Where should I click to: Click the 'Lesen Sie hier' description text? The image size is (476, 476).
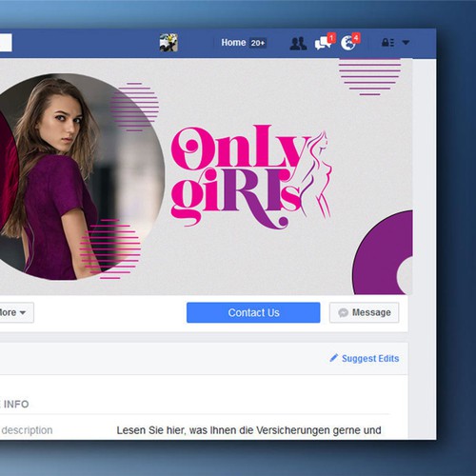click(x=248, y=430)
